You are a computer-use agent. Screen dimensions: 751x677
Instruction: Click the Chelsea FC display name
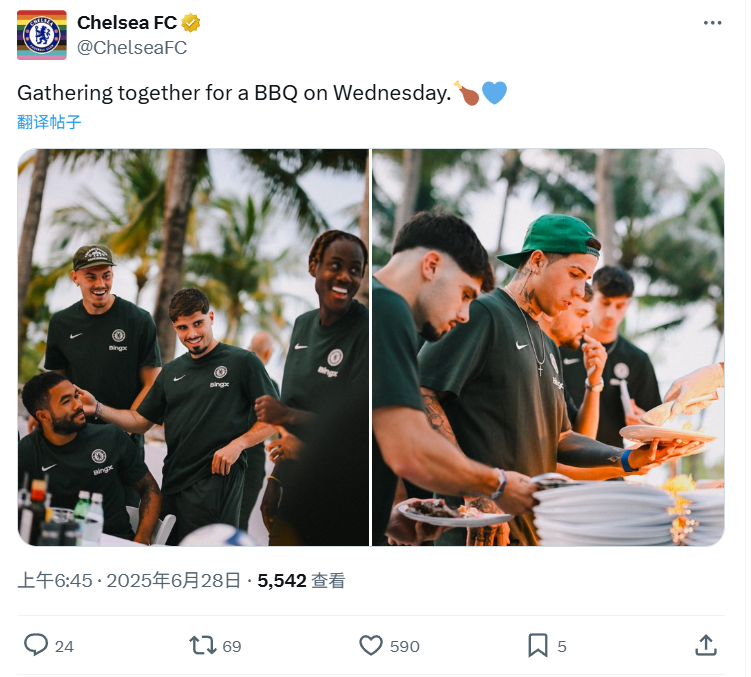point(126,23)
